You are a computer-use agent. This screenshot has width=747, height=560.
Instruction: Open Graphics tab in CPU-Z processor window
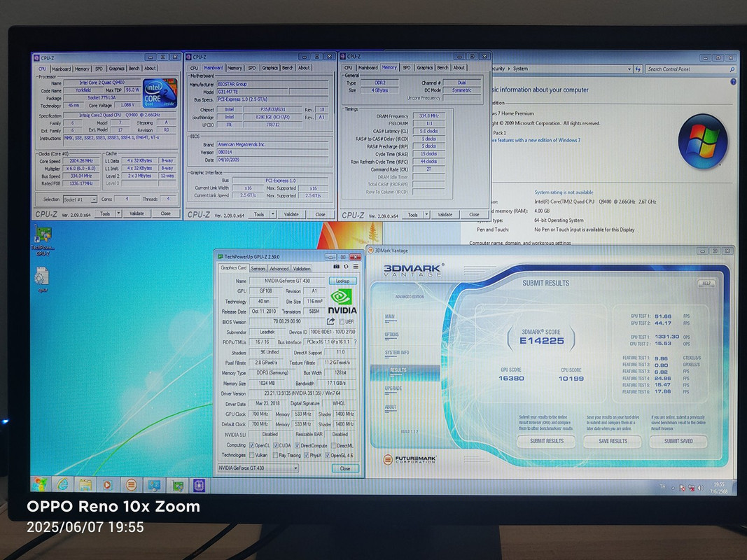coord(116,68)
